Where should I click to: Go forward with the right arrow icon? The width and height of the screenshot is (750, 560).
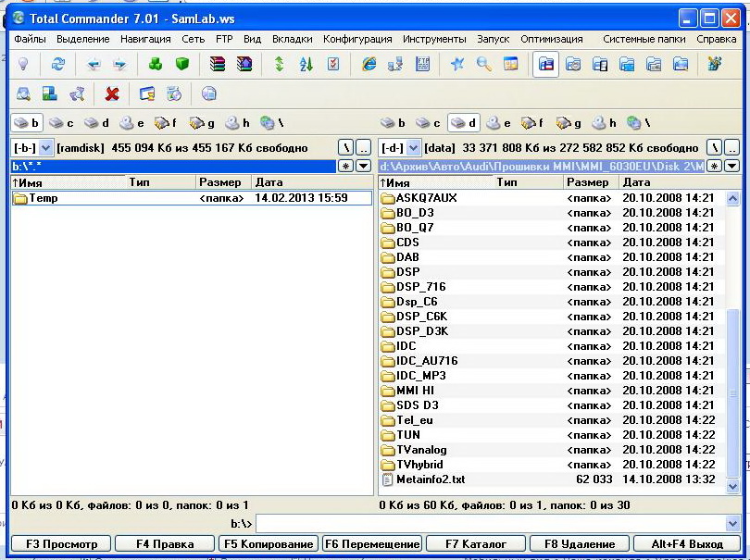click(119, 64)
